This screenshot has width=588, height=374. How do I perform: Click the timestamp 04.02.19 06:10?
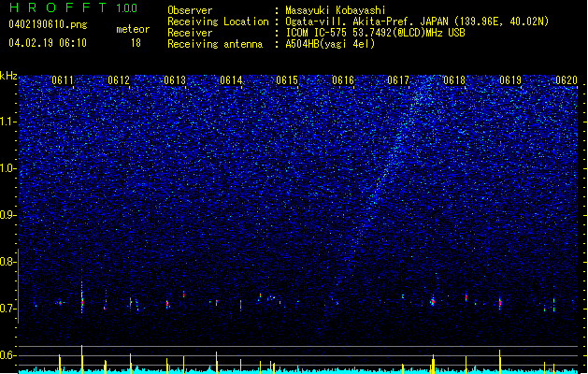(x=48, y=43)
